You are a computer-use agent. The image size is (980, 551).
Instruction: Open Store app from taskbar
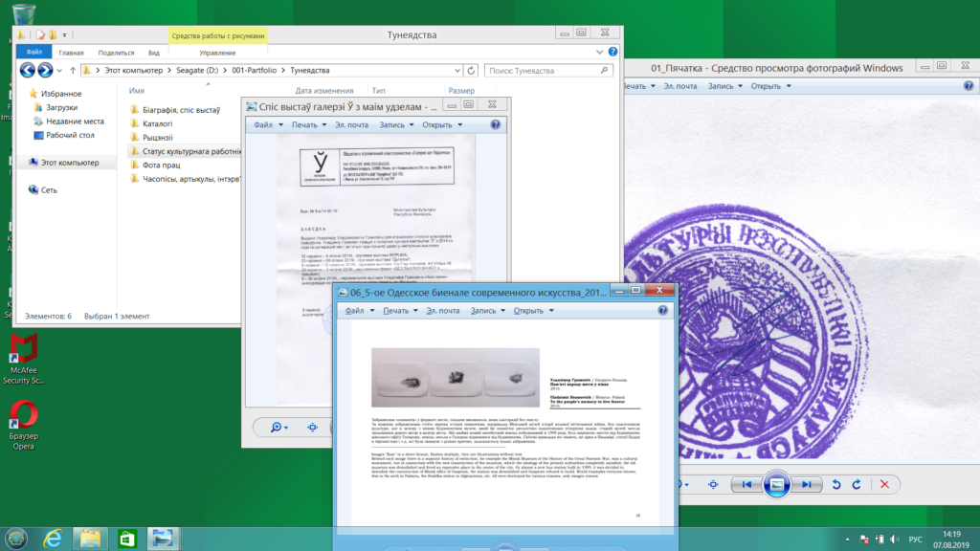coord(127,539)
